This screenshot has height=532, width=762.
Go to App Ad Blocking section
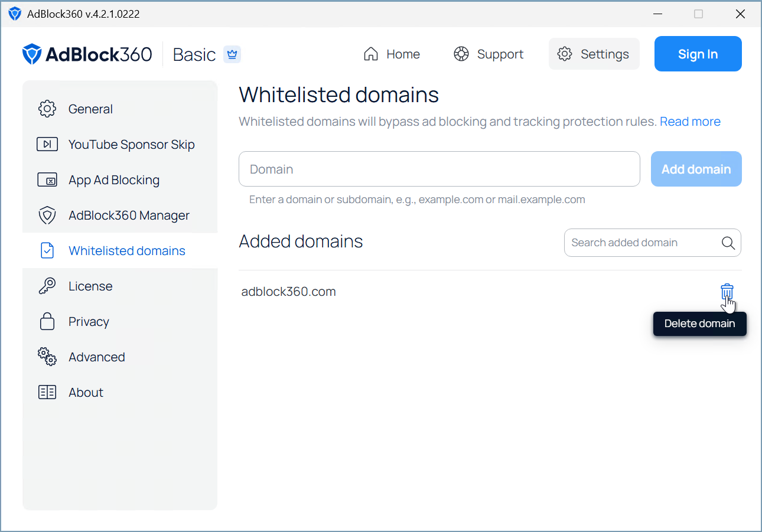pos(120,179)
